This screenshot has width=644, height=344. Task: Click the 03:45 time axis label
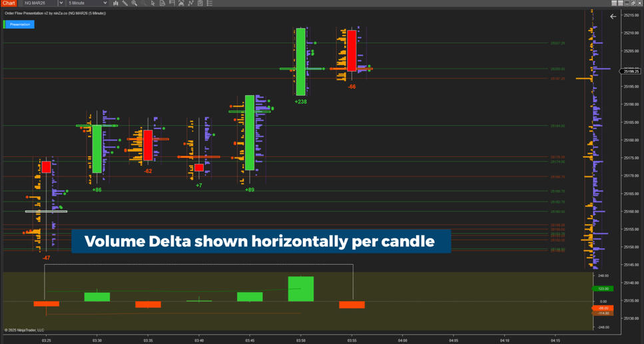(250, 340)
